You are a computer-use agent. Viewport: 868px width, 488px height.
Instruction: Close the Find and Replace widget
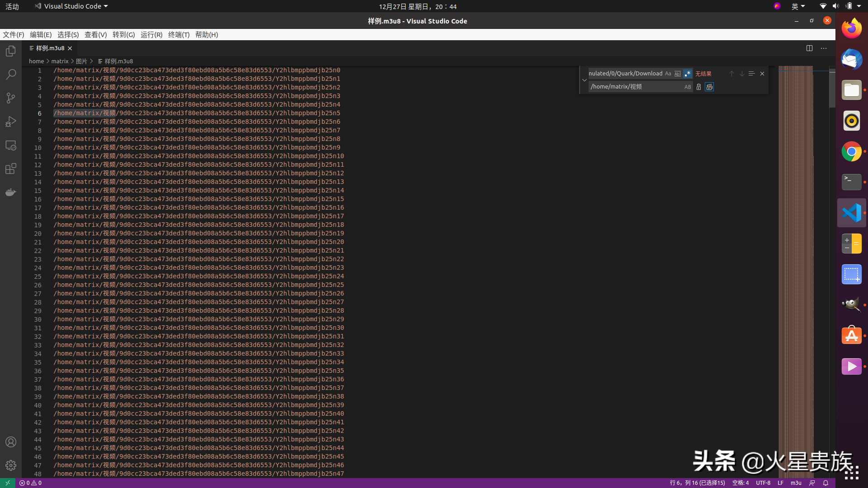pos(762,74)
